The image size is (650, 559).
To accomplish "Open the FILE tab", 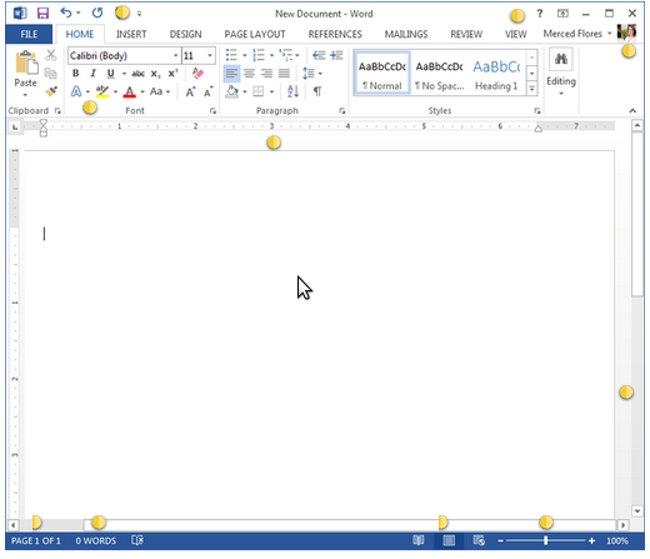I will click(x=29, y=34).
